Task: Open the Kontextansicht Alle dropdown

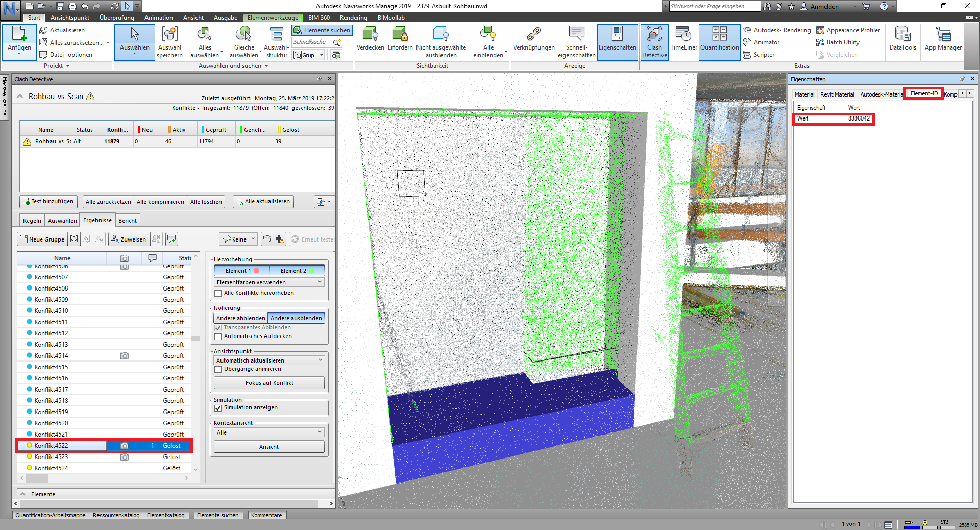Action: click(269, 432)
